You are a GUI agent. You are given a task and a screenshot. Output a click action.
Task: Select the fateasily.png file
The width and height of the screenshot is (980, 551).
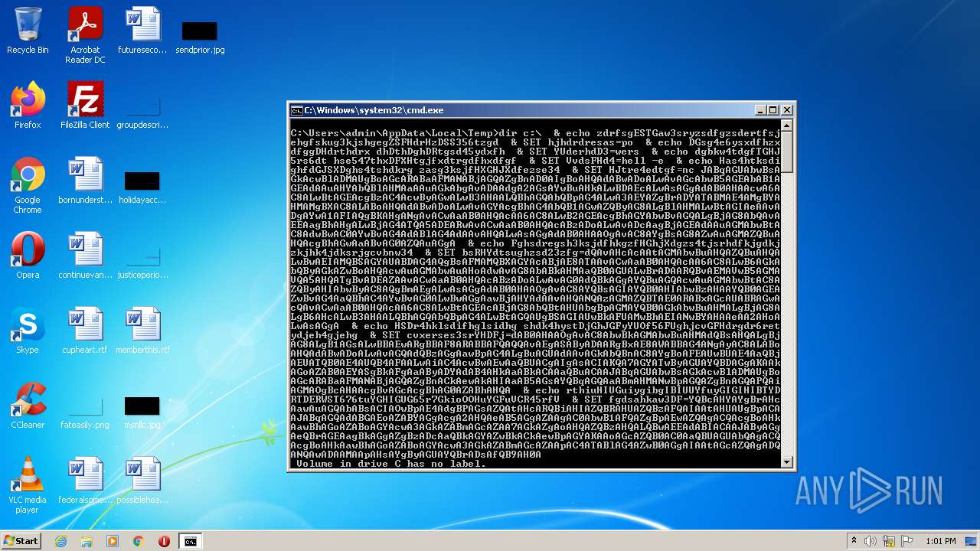pos(85,412)
